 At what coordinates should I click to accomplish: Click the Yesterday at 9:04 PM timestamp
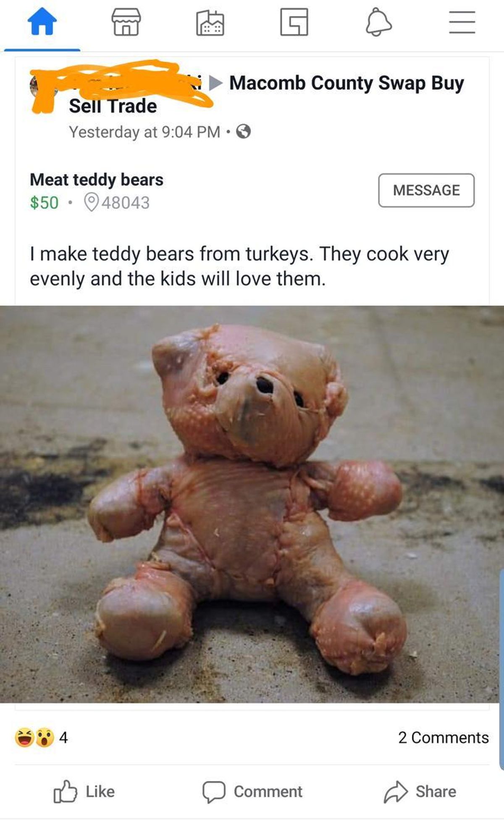[x=144, y=132]
